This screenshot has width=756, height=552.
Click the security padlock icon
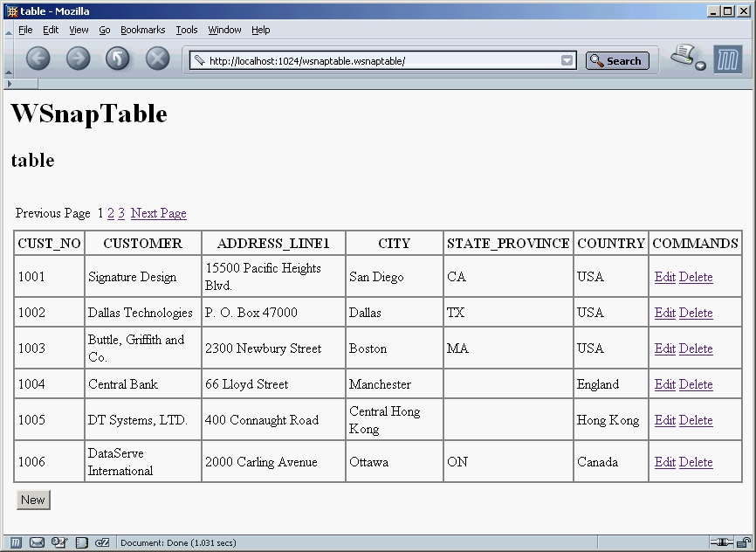743,542
